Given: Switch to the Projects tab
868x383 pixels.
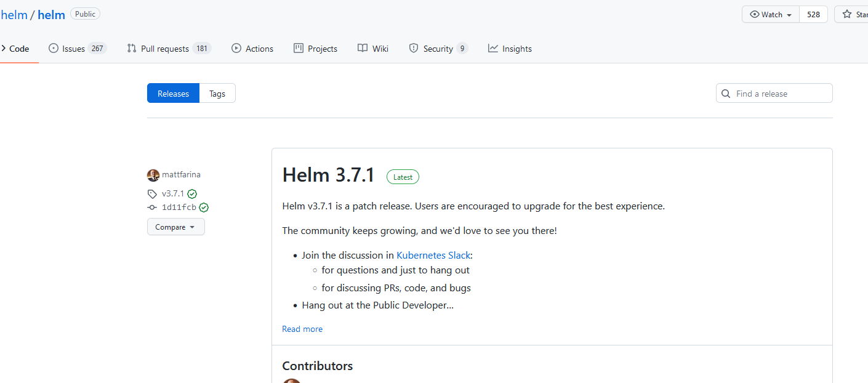Looking at the screenshot, I should pos(315,49).
